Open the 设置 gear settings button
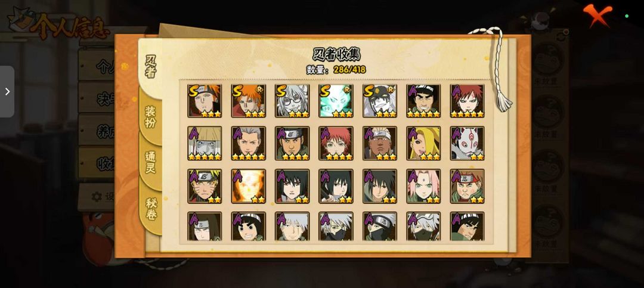644x288 pixels. point(97,197)
